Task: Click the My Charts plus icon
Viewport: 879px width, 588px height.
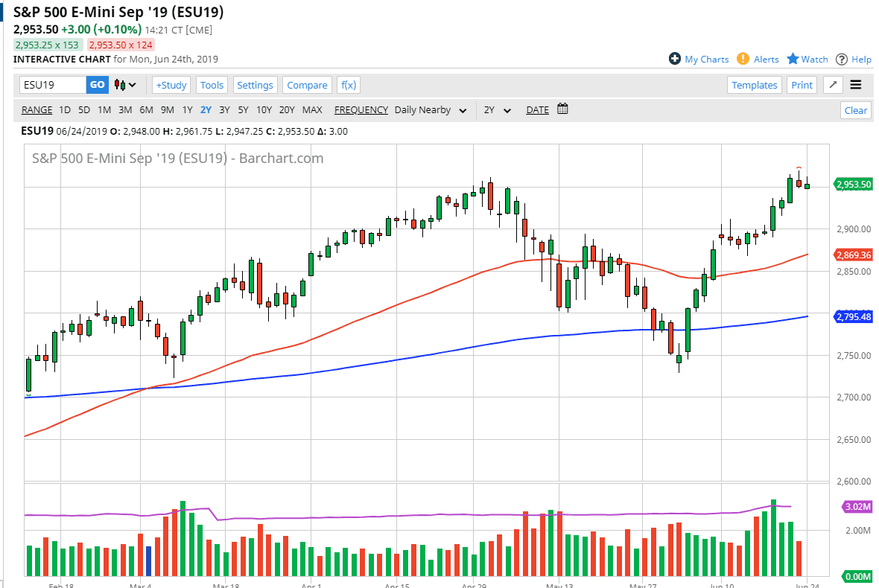Action: pos(675,59)
